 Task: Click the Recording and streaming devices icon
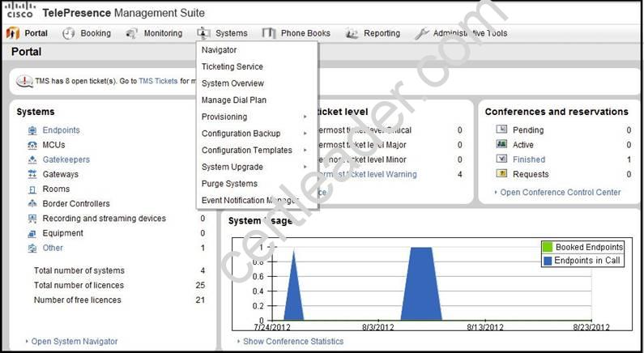pos(32,219)
